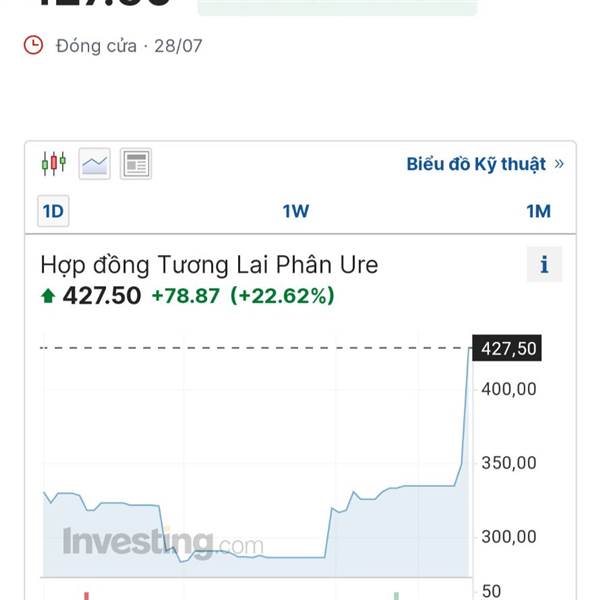Click the double chevron after Kỹ thuật
Screen dimensions: 600x600
[x=559, y=164]
